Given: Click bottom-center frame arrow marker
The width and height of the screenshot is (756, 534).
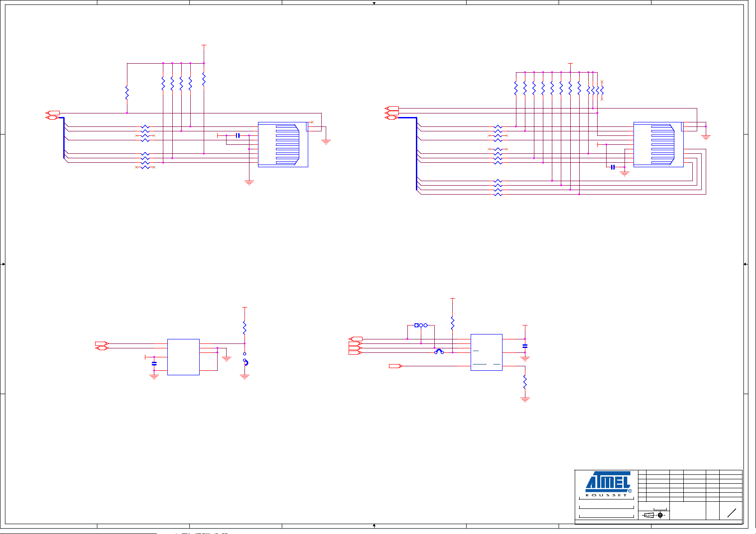Looking at the screenshot, I should pyautogui.click(x=374, y=525).
